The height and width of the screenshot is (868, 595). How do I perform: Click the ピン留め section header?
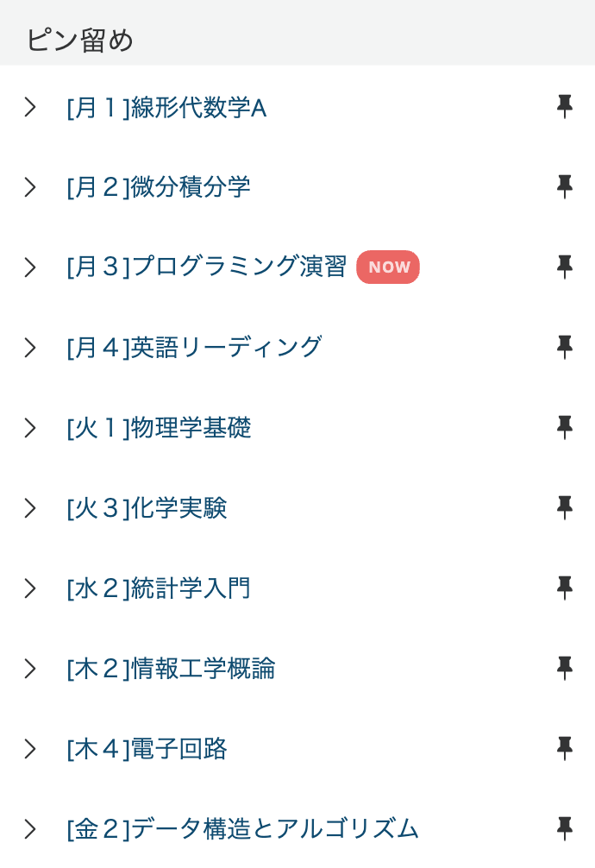pyautogui.click(x=78, y=38)
